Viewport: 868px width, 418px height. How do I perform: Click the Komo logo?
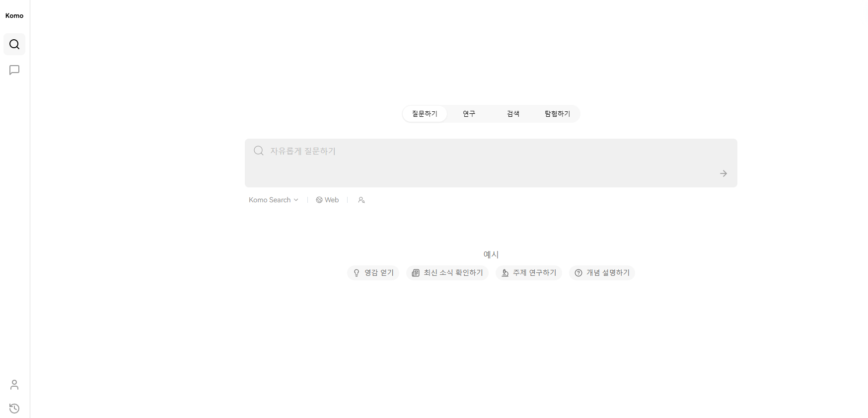point(14,15)
